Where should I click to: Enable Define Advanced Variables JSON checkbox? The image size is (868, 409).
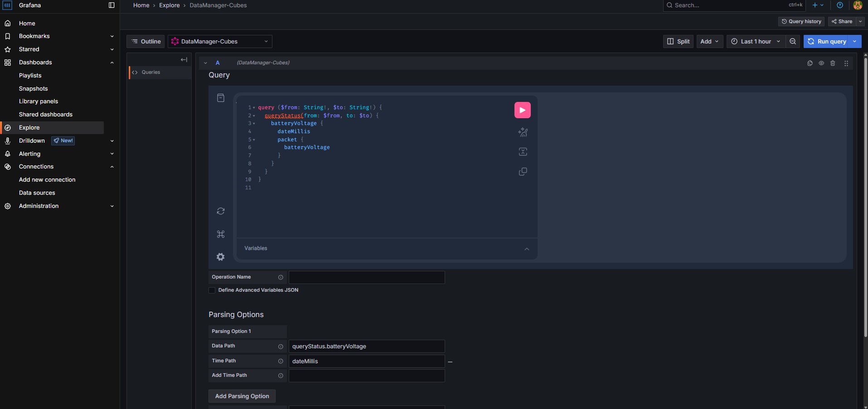tap(212, 290)
